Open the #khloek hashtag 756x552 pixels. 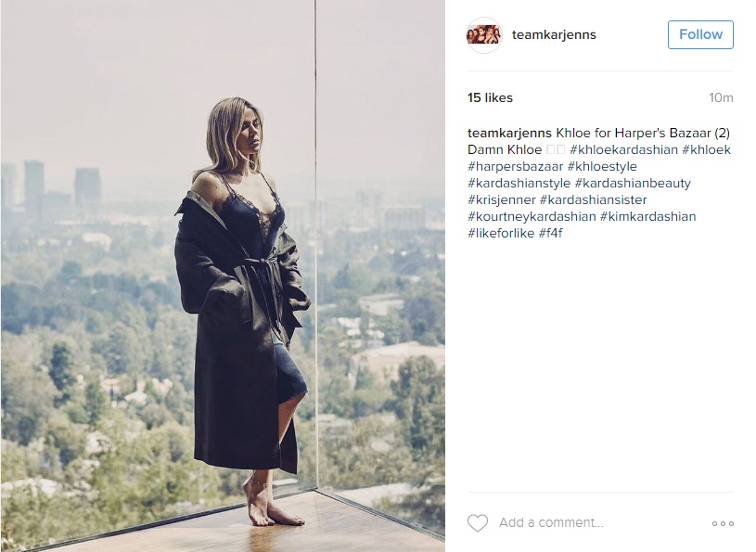[x=706, y=150]
